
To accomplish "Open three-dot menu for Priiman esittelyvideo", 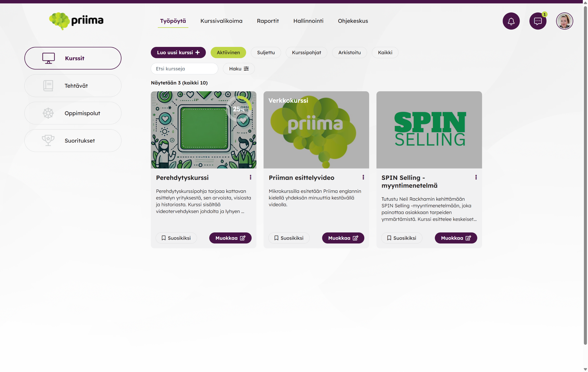I will [363, 177].
